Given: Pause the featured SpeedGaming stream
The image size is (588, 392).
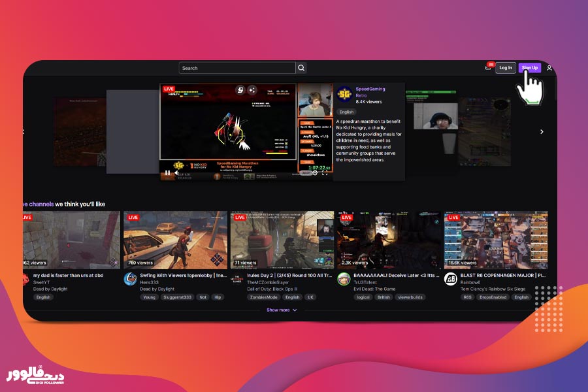Looking at the screenshot, I should 167,173.
